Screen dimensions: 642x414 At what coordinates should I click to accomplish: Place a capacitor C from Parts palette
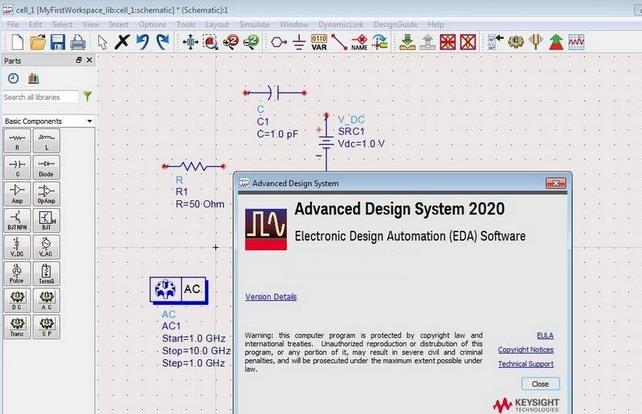click(17, 167)
